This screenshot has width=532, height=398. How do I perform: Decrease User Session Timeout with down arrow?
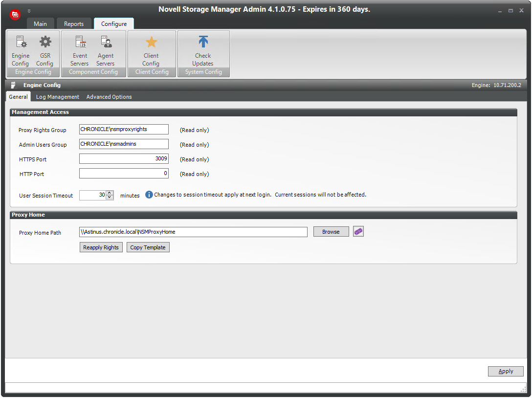109,197
